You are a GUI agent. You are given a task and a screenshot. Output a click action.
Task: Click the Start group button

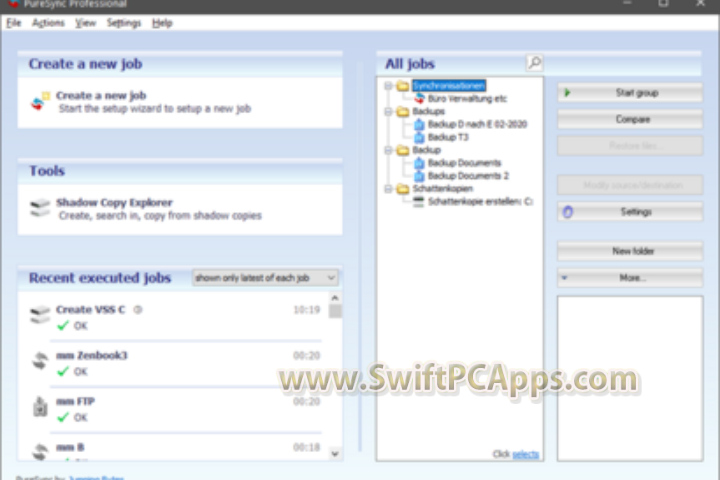click(x=630, y=93)
